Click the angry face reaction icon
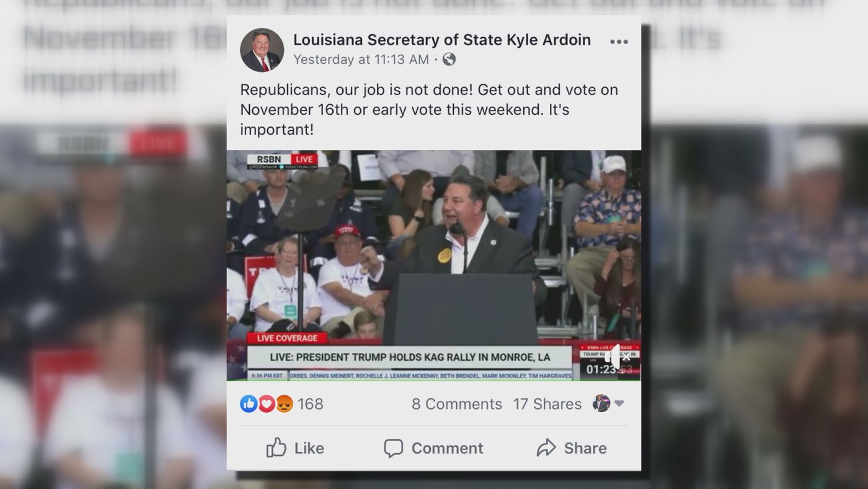The image size is (868, 489). (285, 404)
